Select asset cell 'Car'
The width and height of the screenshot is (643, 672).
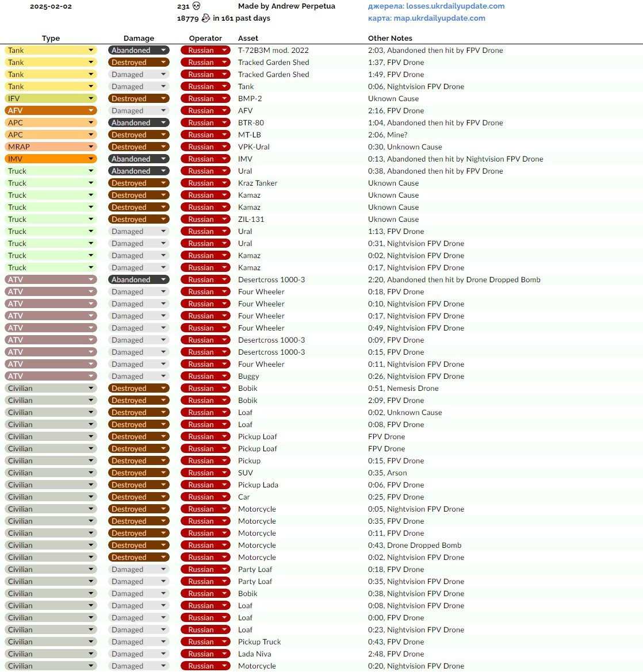(x=244, y=497)
